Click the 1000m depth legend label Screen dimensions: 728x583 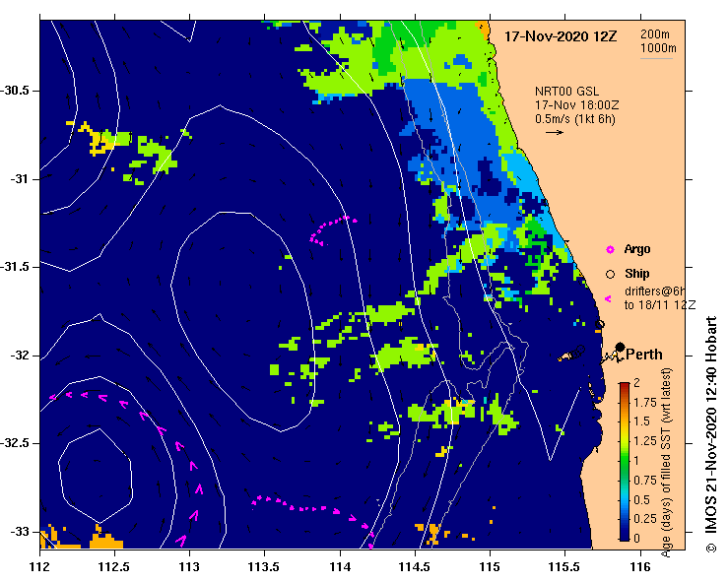(658, 48)
